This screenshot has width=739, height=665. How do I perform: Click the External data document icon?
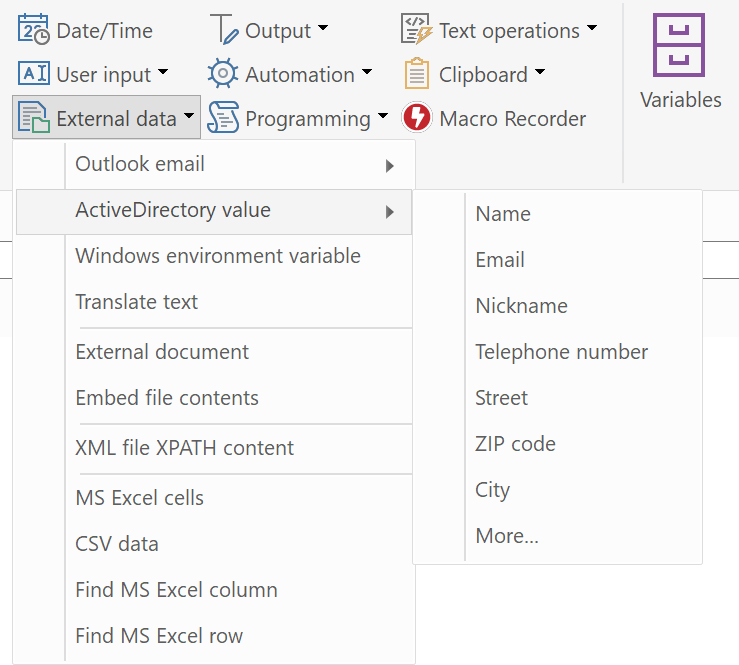[x=33, y=117]
